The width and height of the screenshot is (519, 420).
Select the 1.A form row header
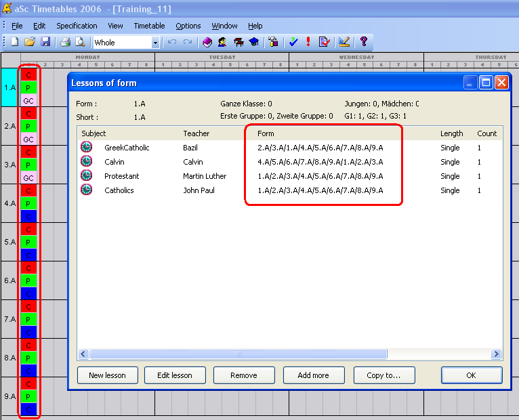(9, 87)
